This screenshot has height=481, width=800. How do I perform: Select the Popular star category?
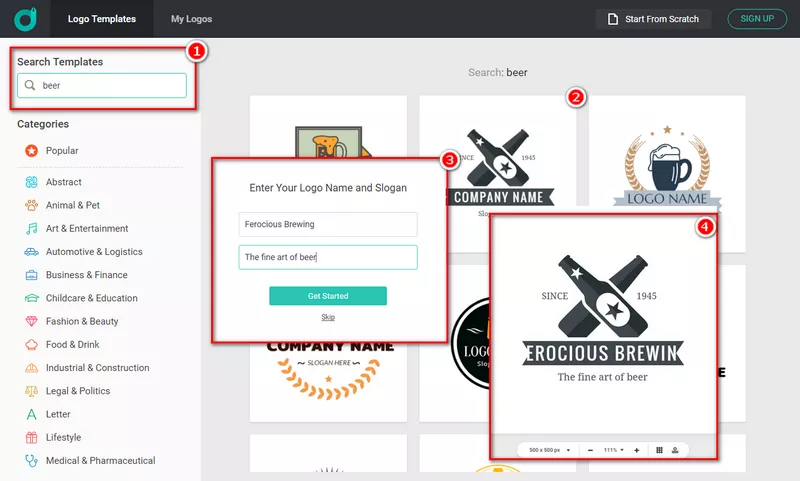pyautogui.click(x=61, y=151)
